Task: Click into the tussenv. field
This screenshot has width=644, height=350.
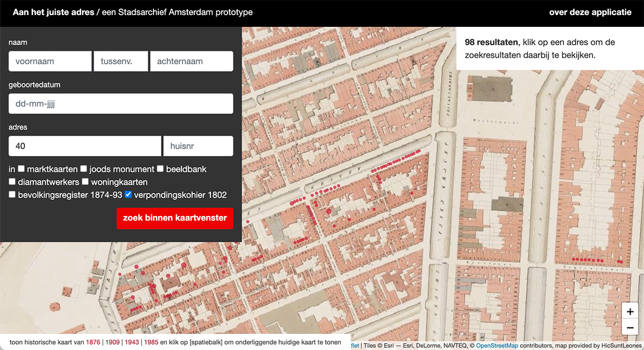Action: [x=121, y=61]
